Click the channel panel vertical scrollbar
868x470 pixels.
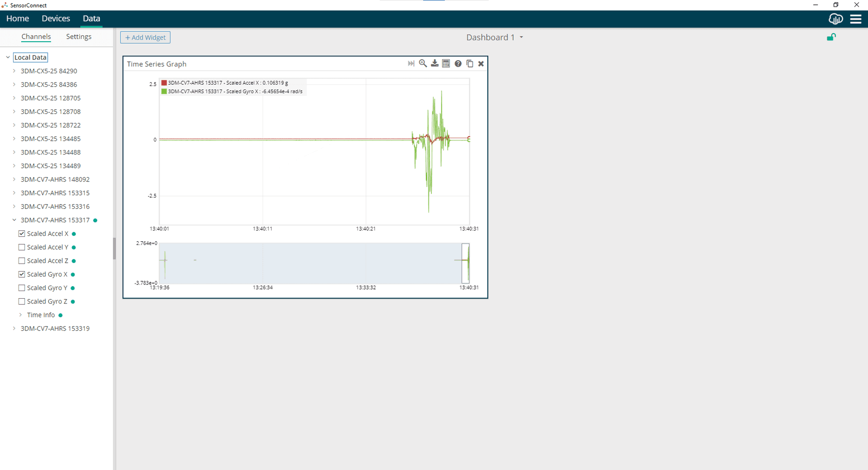tap(114, 248)
